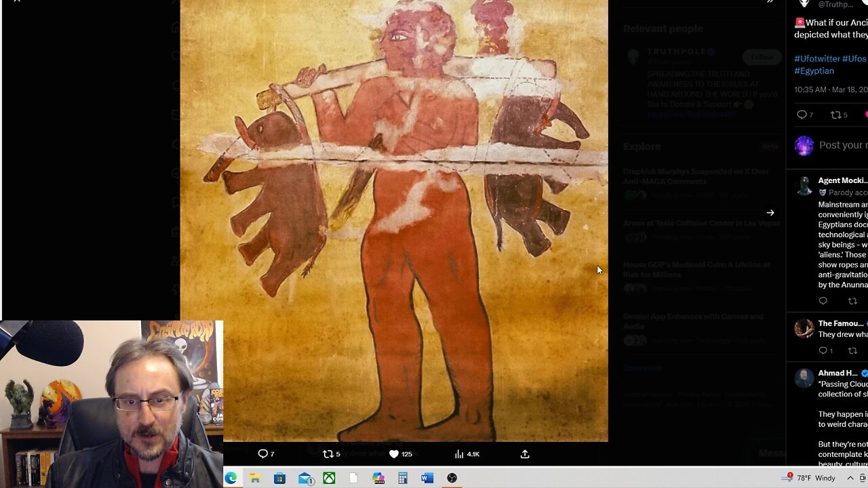This screenshot has width=868, height=488.
Task: Open the Xbox app from the taskbar
Action: [x=329, y=479]
